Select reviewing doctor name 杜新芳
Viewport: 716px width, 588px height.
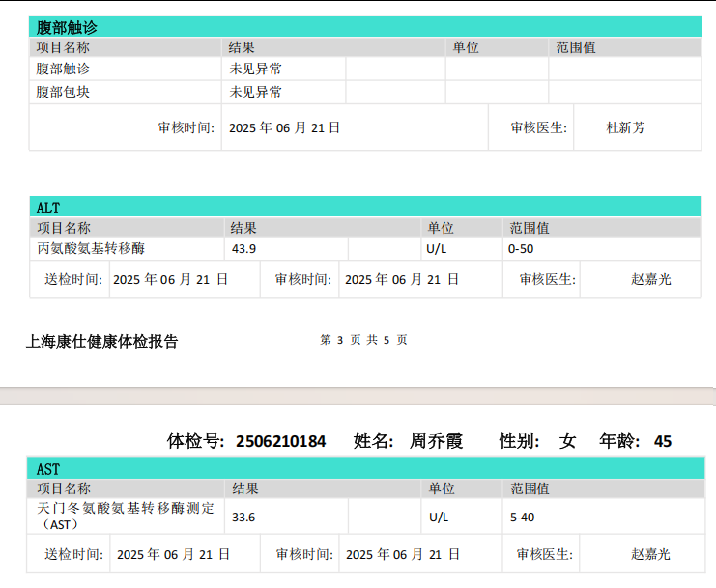pos(625,127)
